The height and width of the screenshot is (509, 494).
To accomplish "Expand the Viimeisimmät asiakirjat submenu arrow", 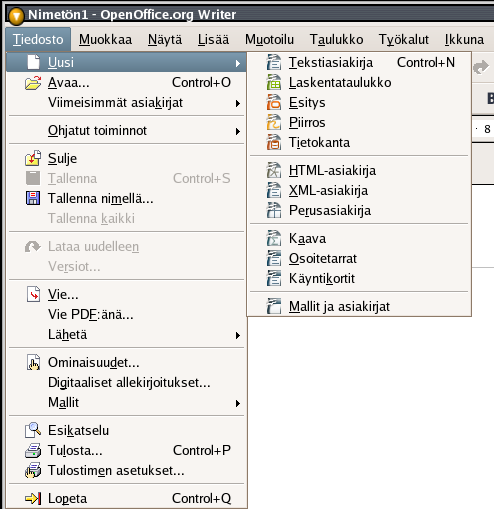I will pyautogui.click(x=238, y=103).
